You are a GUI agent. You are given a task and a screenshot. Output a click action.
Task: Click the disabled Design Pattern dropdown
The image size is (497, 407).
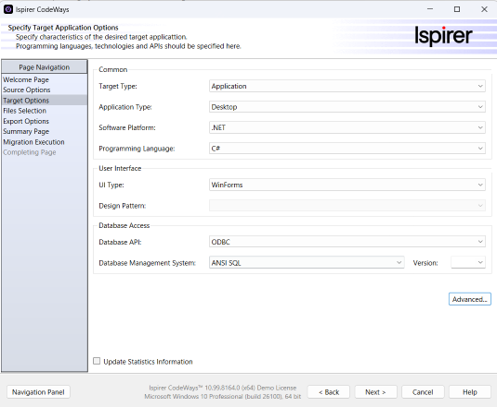pyautogui.click(x=347, y=205)
